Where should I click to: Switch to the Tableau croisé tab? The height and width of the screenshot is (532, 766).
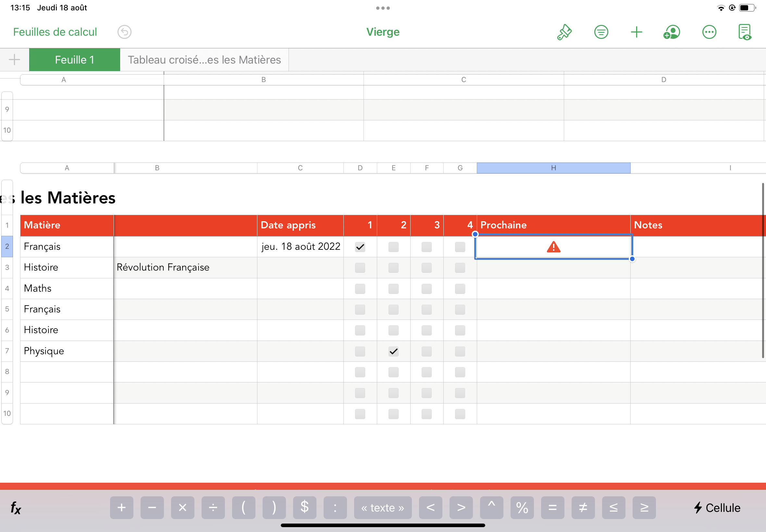[204, 60]
